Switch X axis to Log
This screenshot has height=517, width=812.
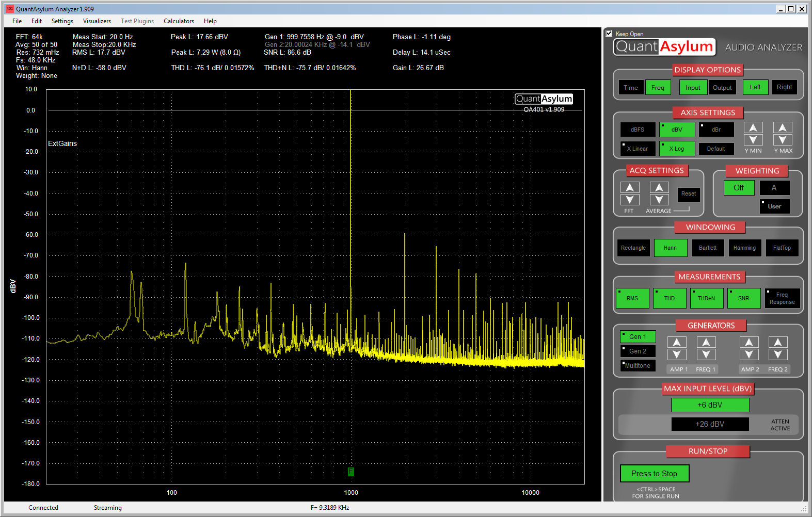(677, 149)
